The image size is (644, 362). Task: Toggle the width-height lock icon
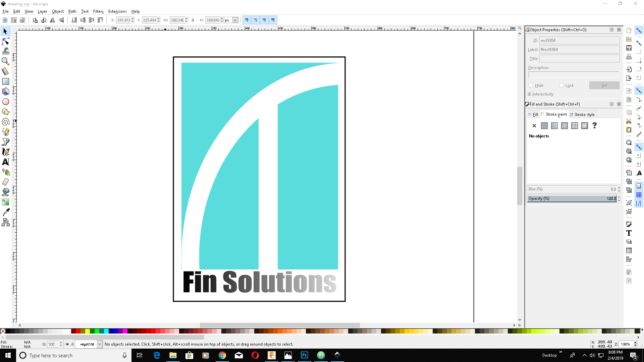[x=193, y=20]
